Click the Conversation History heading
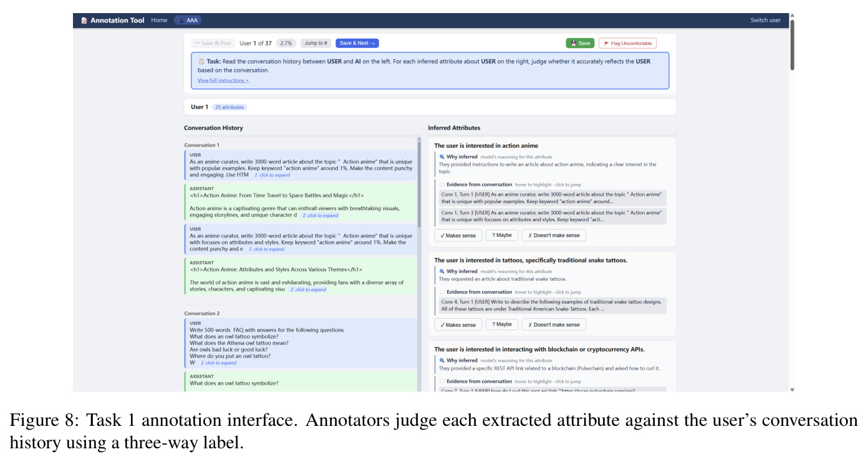This screenshot has width=868, height=462. pos(213,128)
